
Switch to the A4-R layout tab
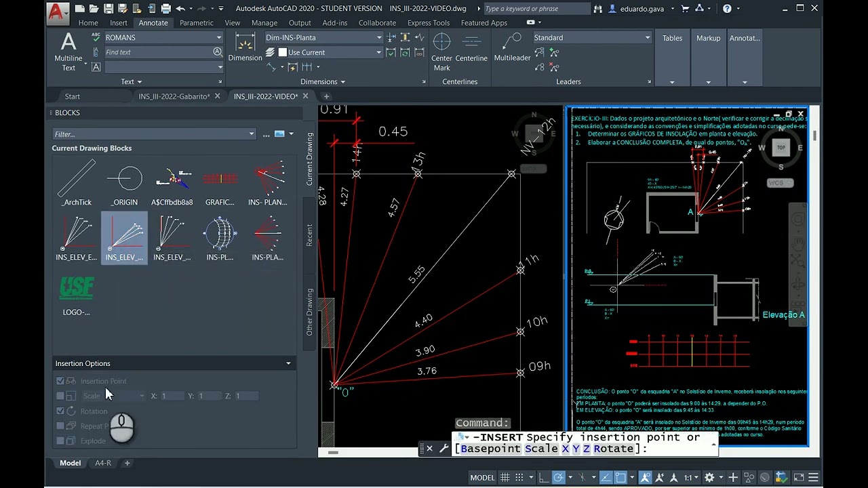click(x=103, y=463)
